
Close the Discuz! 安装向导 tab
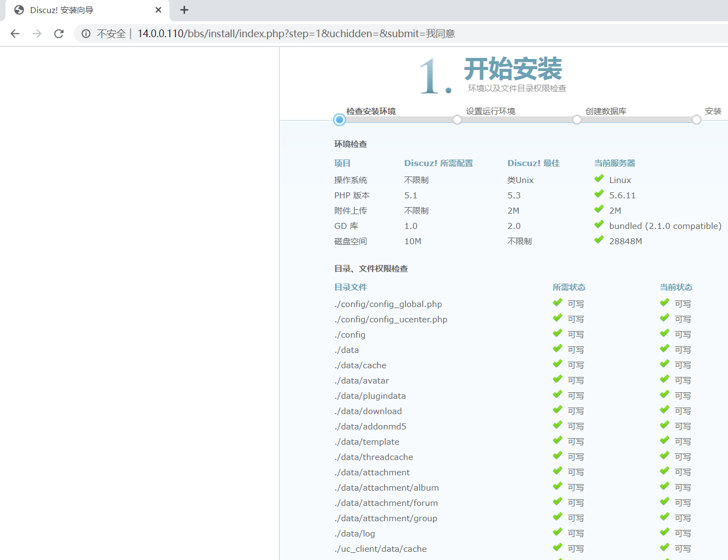point(158,10)
